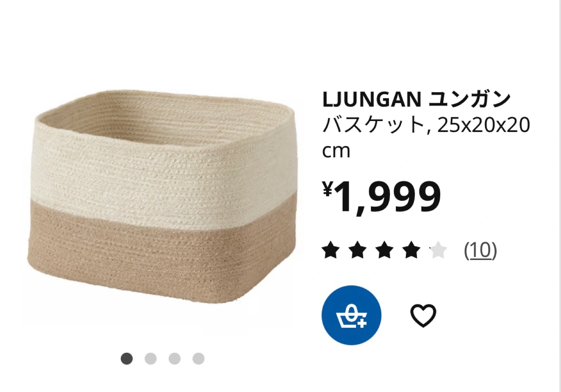The width and height of the screenshot is (561, 392).
Task: Save item to favorites with heart icon
Action: click(x=423, y=315)
